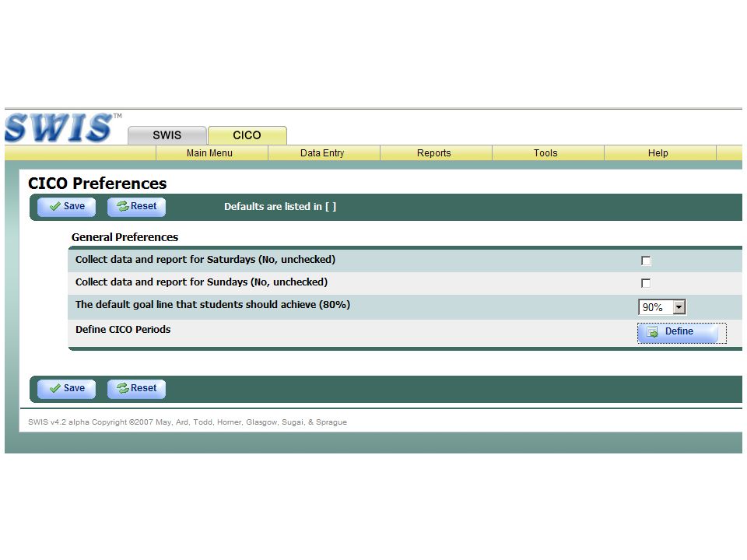The width and height of the screenshot is (747, 560).
Task: Open the Reports menu
Action: coord(434,153)
